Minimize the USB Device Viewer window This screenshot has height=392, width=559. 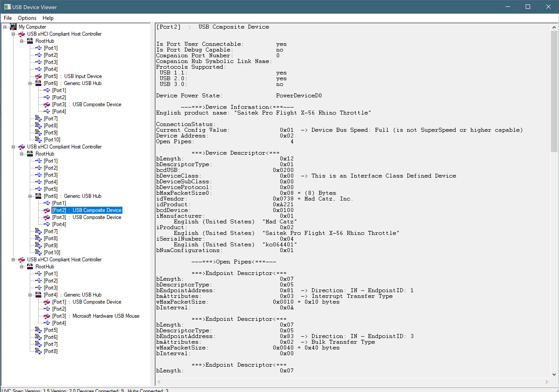[x=508, y=7]
